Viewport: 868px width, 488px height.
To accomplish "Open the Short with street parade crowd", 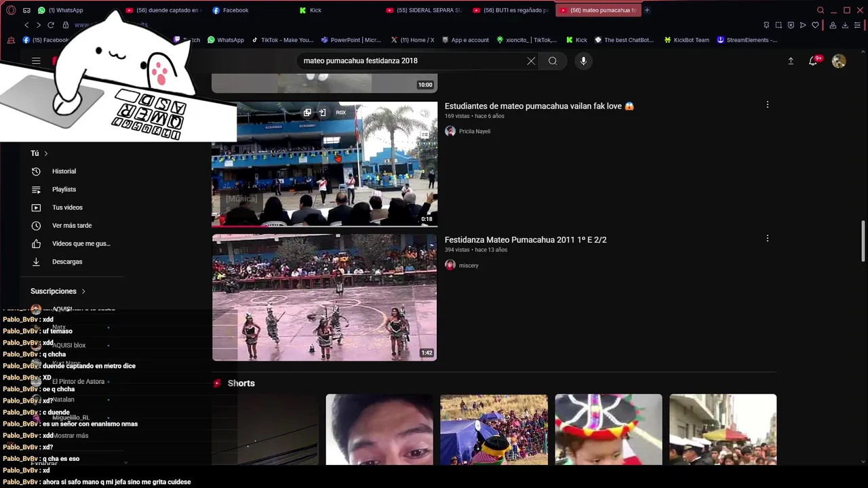I will tap(723, 430).
